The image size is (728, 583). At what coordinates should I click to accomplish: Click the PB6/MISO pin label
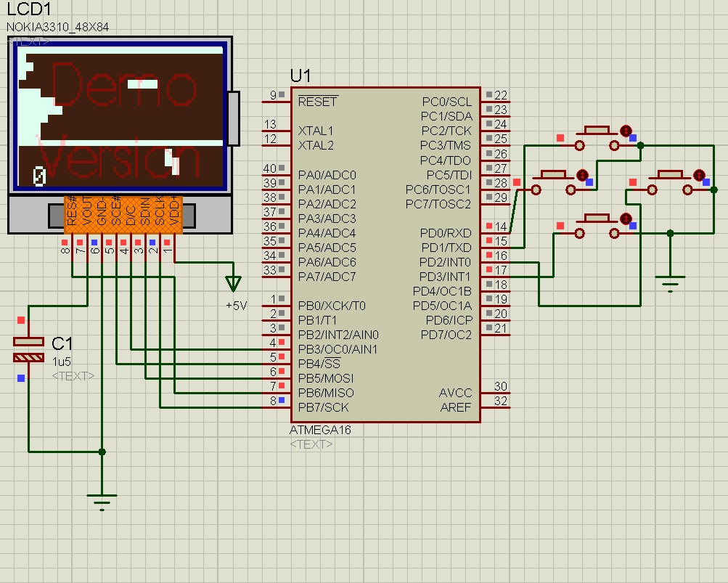pyautogui.click(x=326, y=393)
